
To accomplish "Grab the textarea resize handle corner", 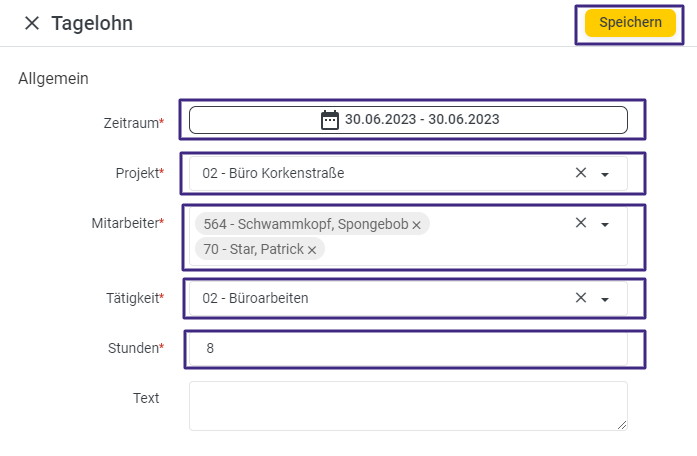I will click(622, 425).
